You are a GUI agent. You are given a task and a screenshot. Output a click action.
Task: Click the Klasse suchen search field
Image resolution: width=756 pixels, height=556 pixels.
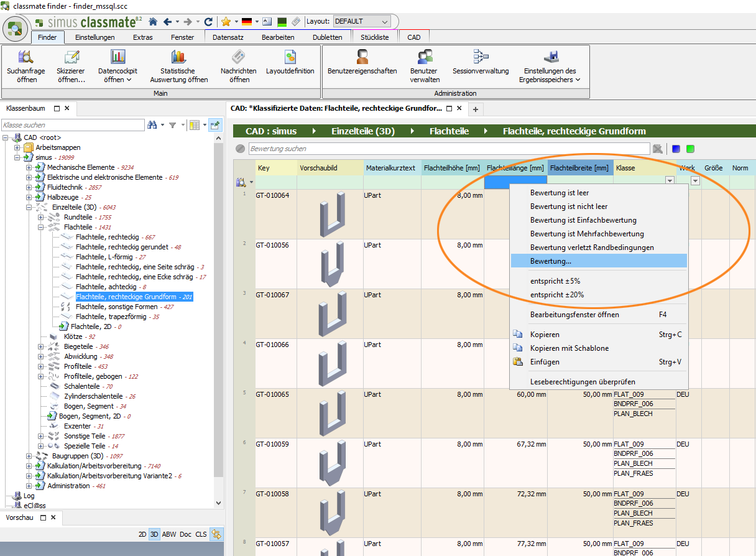click(73, 125)
